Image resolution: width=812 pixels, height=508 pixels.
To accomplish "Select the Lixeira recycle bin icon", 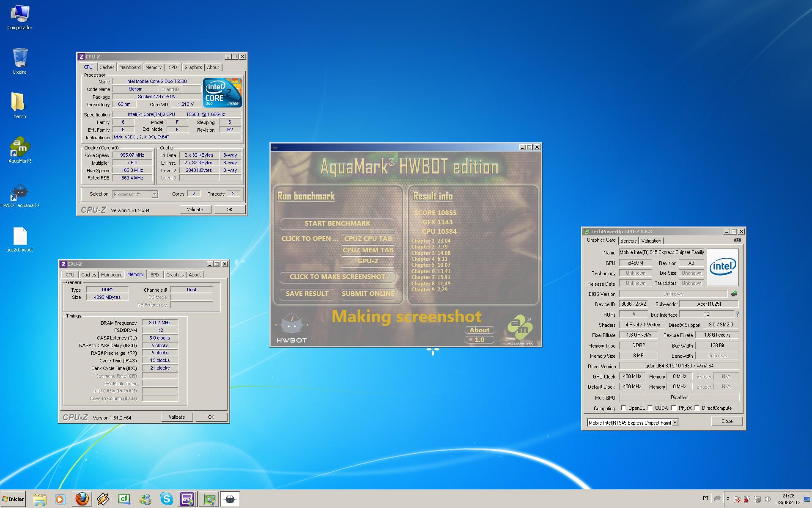I will (x=19, y=61).
